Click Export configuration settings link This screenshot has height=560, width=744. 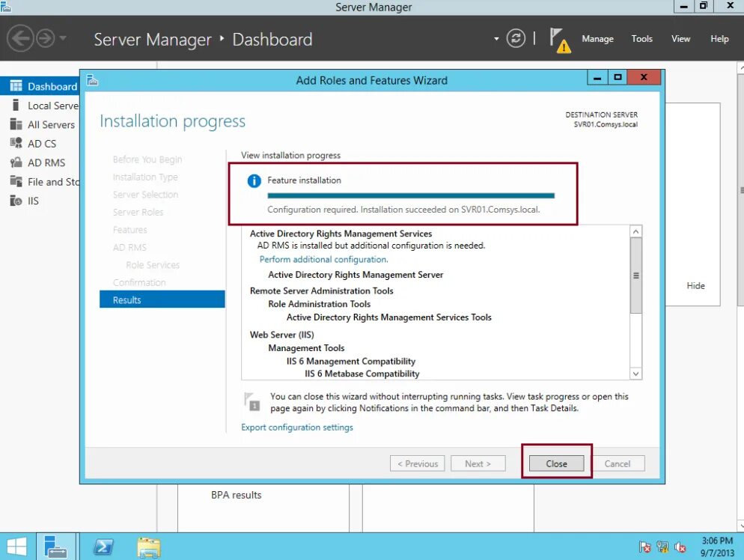297,427
